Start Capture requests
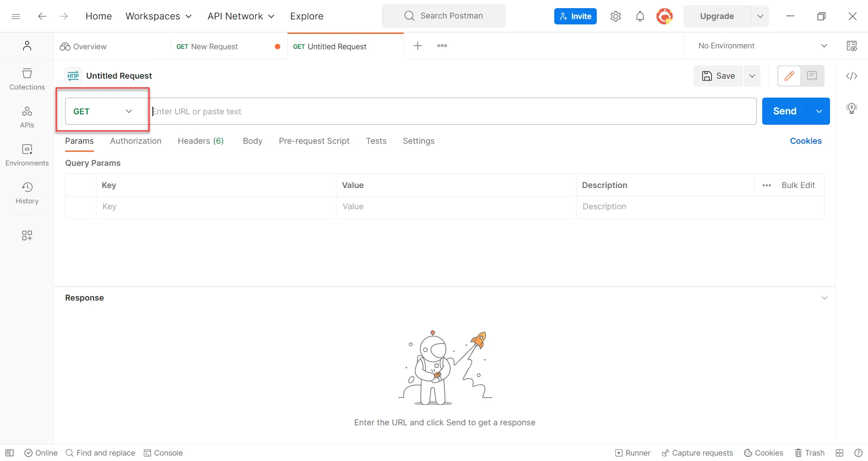 click(697, 453)
